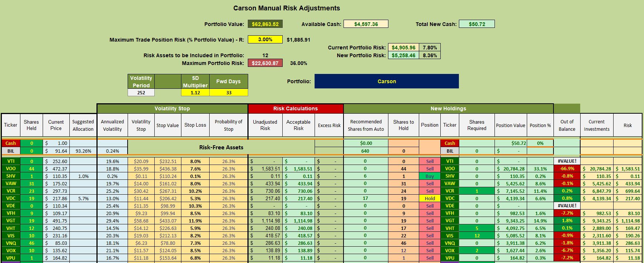Click the New Holdings section header

click(448, 108)
